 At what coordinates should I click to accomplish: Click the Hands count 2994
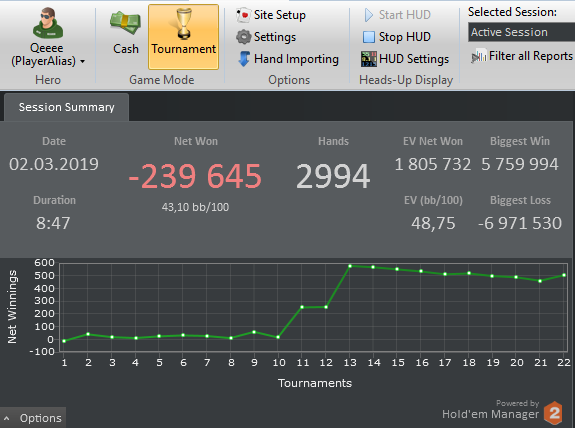pyautogui.click(x=333, y=176)
